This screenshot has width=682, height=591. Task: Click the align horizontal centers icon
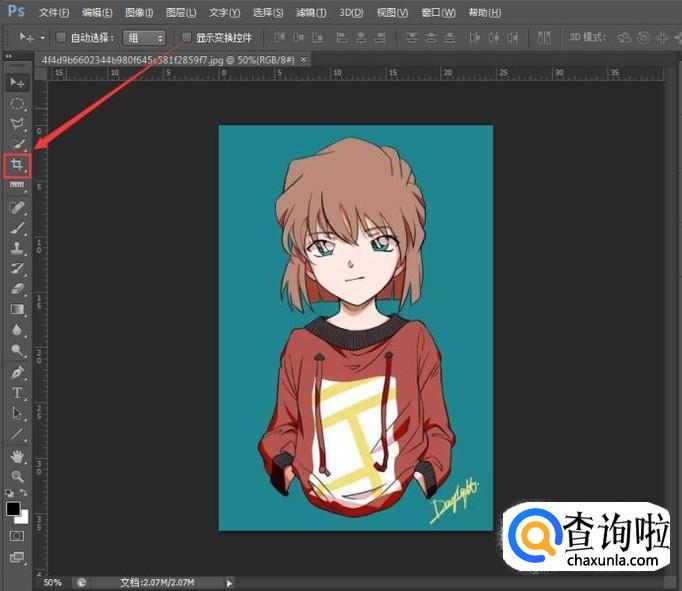[361, 38]
